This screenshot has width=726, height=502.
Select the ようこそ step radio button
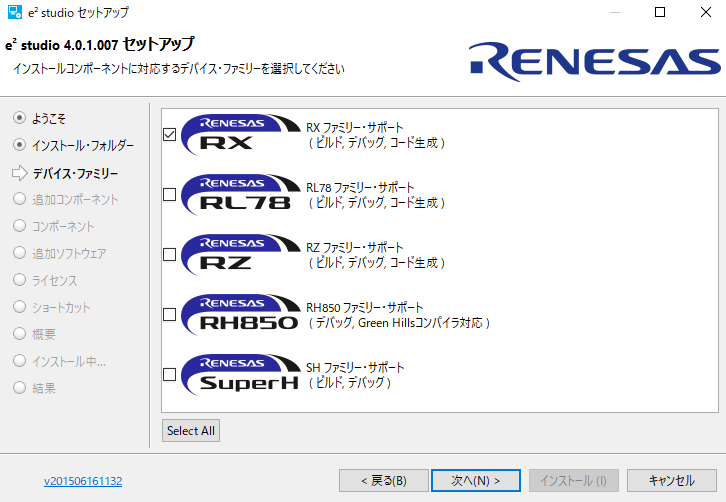pyautogui.click(x=19, y=118)
